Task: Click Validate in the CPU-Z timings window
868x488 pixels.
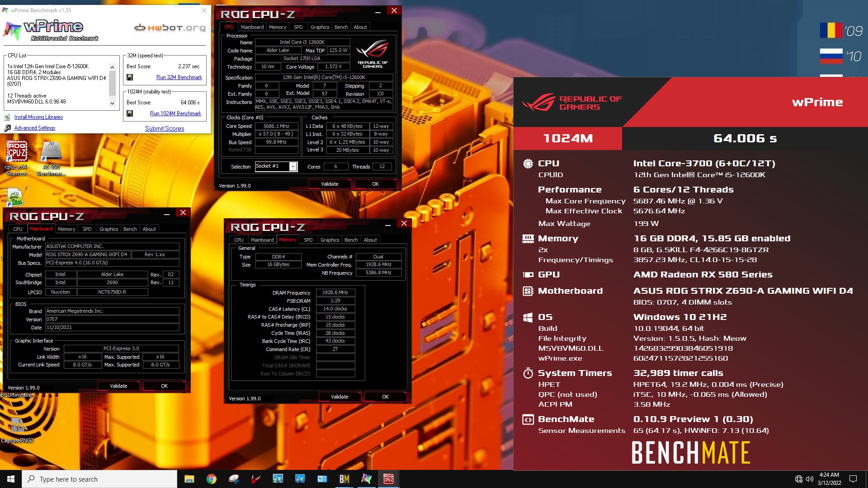Action: point(340,397)
